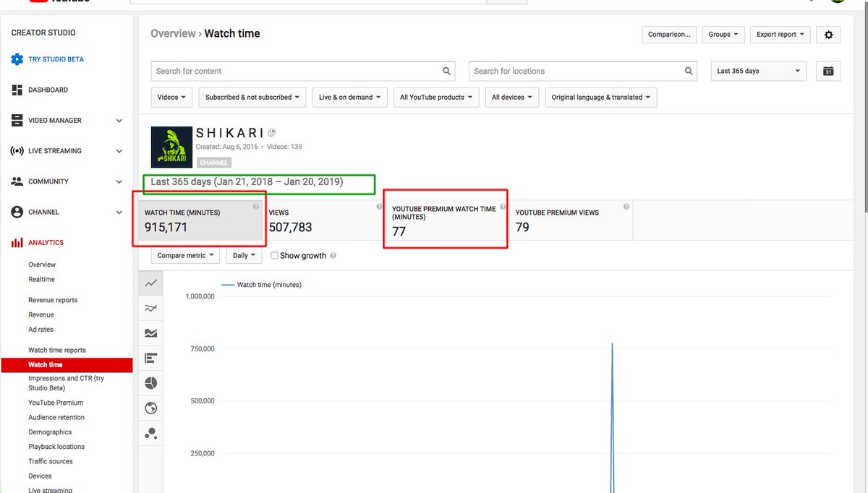
Task: Select the bar chart view icon
Action: click(150, 358)
